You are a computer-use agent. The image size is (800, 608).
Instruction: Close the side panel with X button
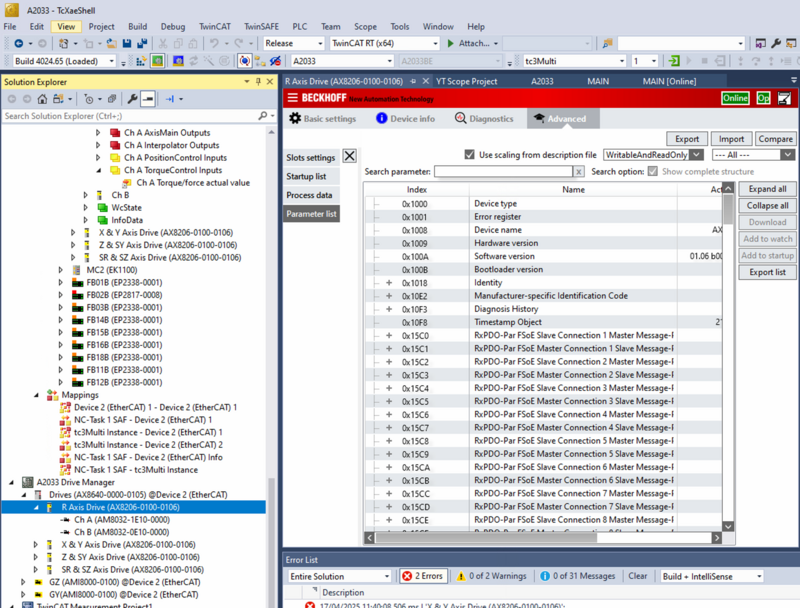349,156
